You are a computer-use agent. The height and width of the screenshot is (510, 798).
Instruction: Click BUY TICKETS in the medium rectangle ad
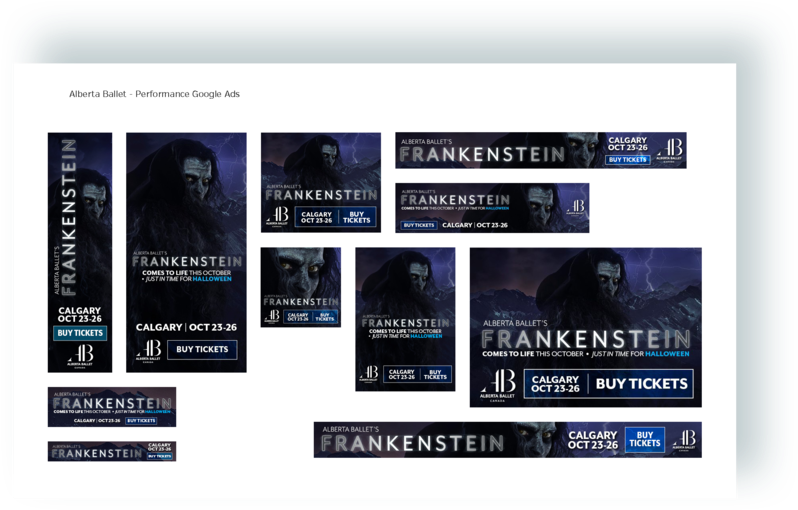(356, 217)
